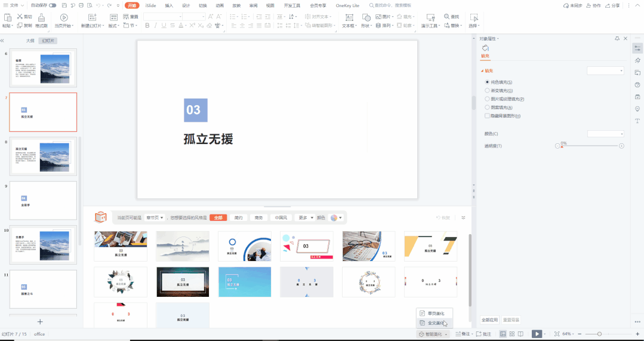
Task: Click Reset Background (重置背景) button
Action: point(511,320)
